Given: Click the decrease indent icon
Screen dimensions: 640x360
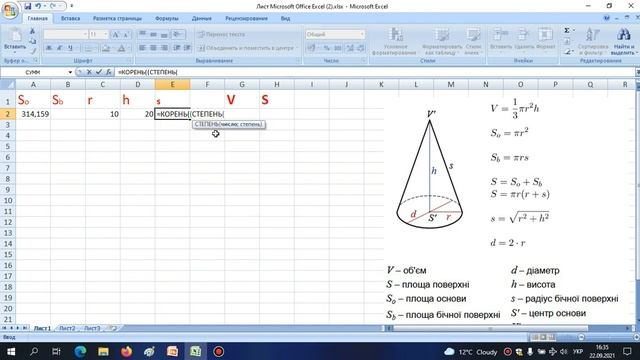Looking at the screenshot, I should [177, 48].
